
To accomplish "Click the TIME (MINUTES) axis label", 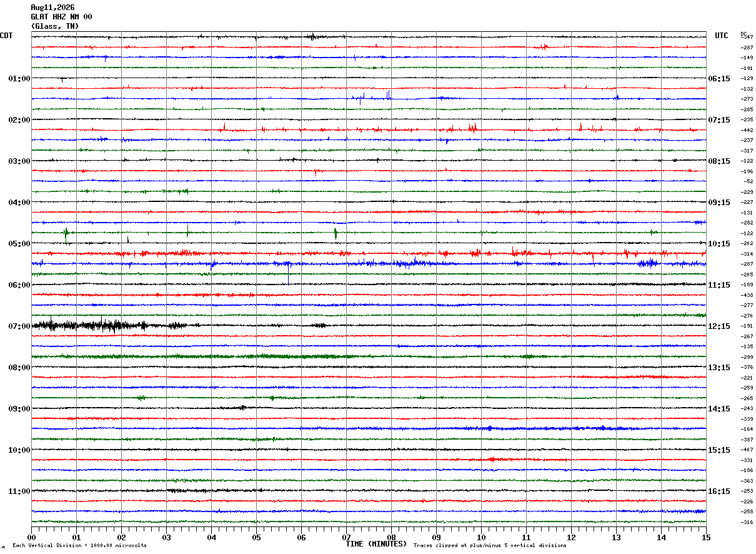I will pos(376,544).
